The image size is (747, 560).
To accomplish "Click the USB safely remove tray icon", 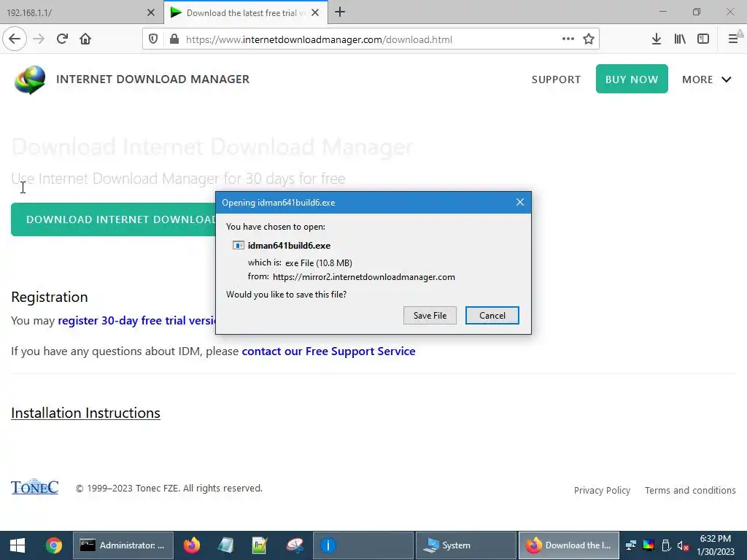I will (666, 545).
